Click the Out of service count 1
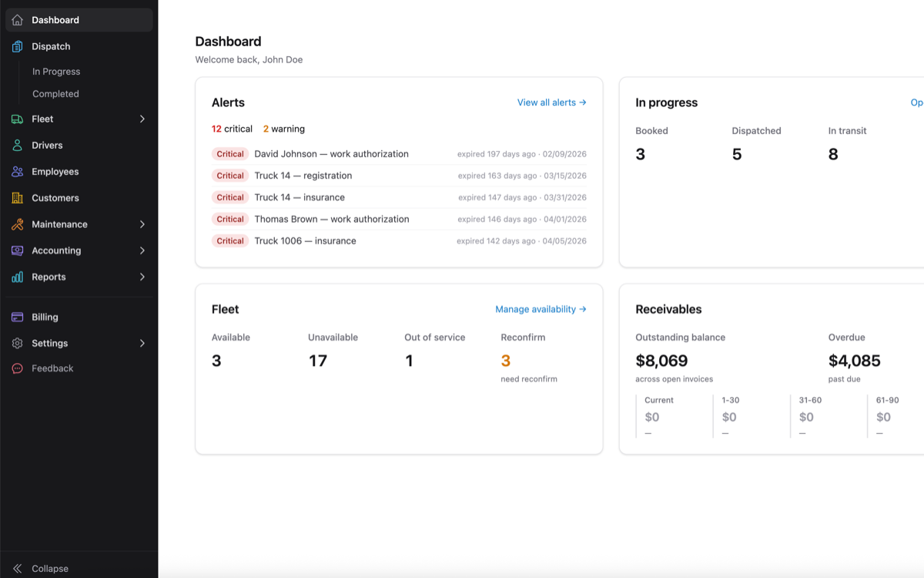 point(409,361)
